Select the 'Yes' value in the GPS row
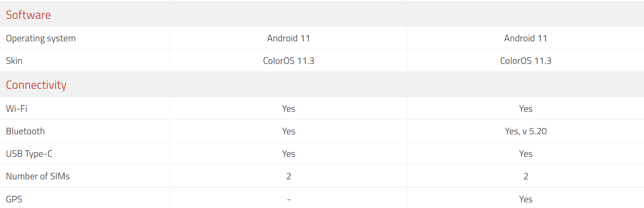 [526, 200]
